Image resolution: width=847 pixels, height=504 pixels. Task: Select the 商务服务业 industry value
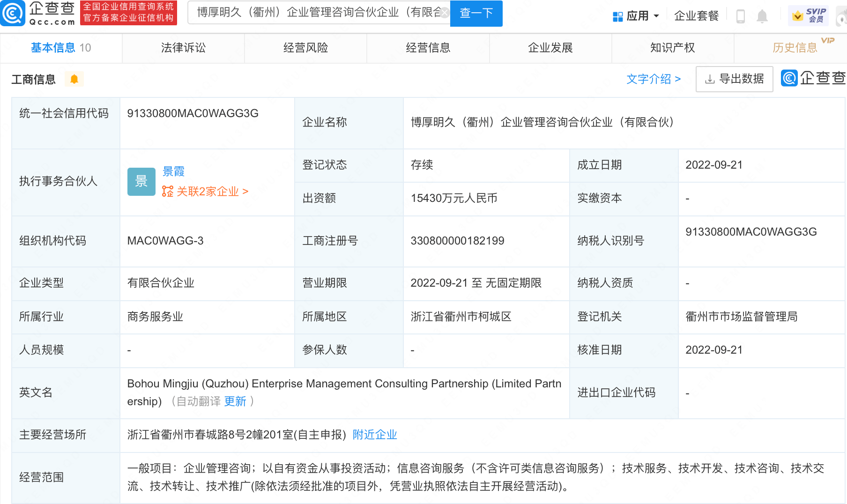coord(155,317)
